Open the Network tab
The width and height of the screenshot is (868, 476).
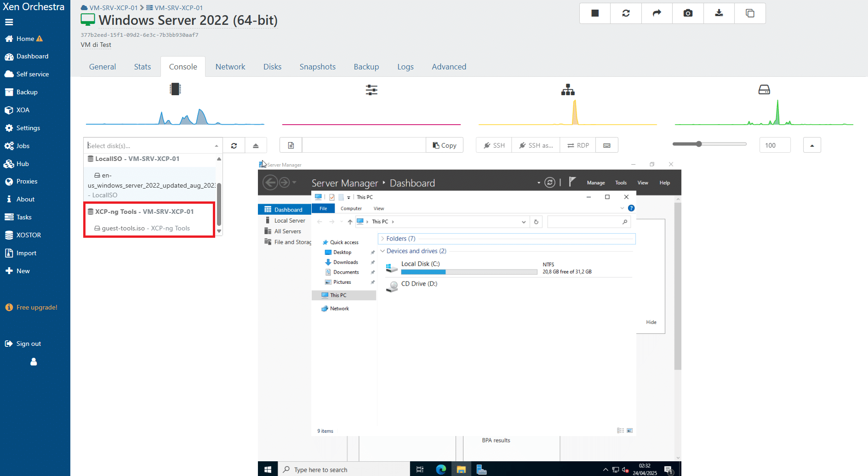(230, 67)
